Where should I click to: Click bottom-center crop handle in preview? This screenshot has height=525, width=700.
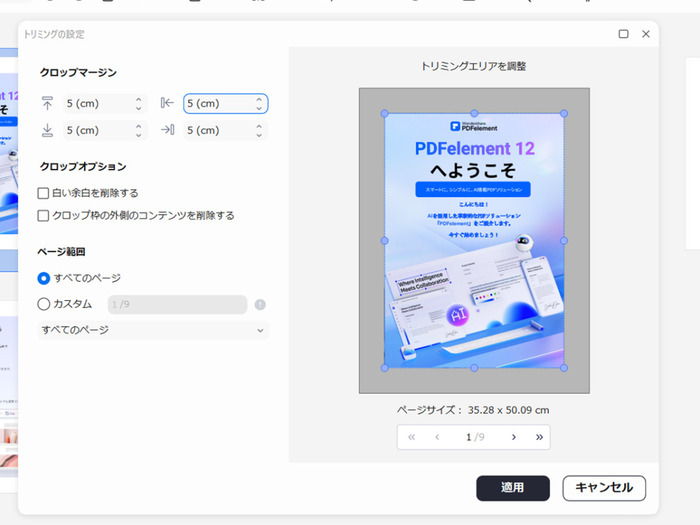click(474, 368)
